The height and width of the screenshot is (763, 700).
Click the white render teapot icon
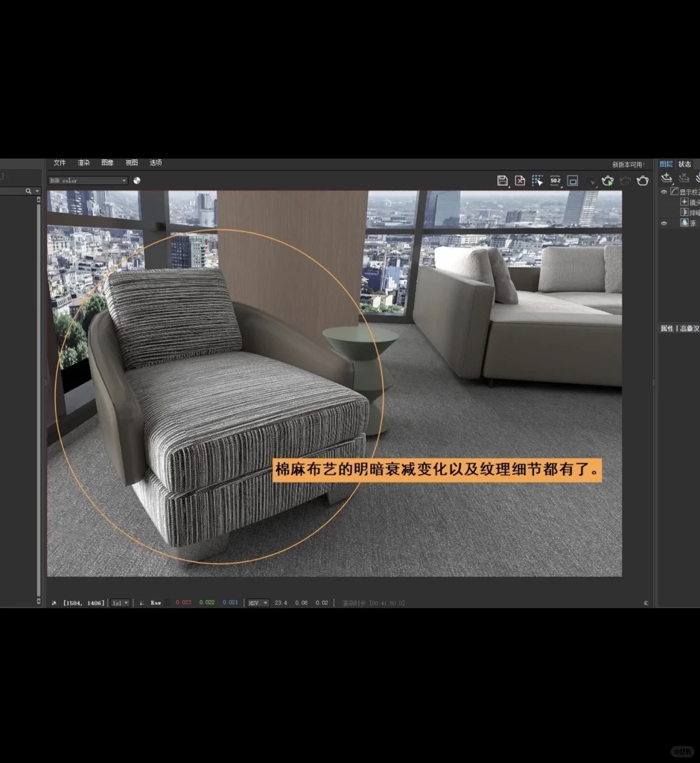[642, 181]
